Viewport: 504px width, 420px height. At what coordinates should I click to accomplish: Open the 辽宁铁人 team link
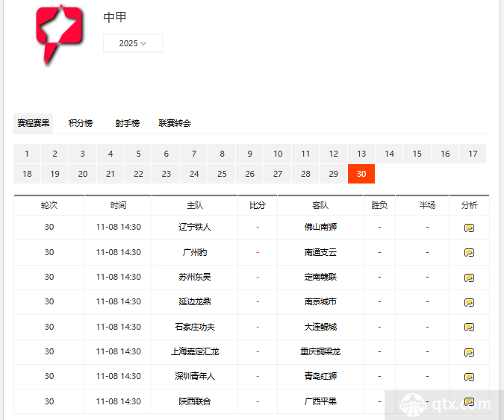pos(195,227)
